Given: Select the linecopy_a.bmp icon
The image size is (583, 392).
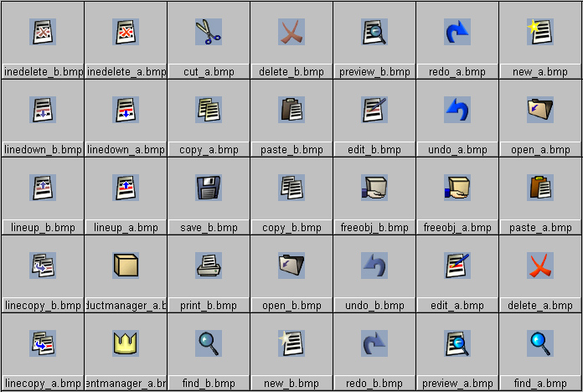Looking at the screenshot, I should [x=43, y=343].
